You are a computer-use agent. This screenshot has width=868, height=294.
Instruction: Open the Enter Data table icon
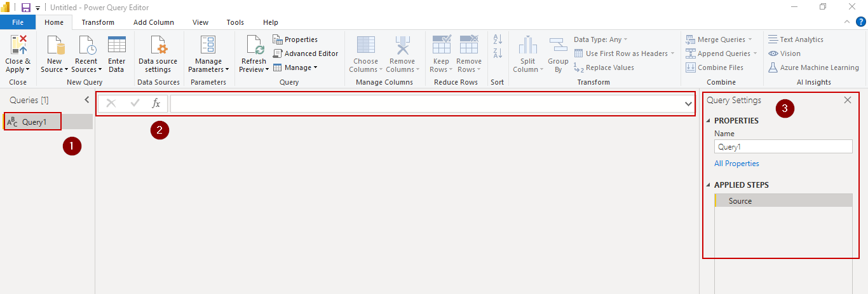(x=116, y=45)
